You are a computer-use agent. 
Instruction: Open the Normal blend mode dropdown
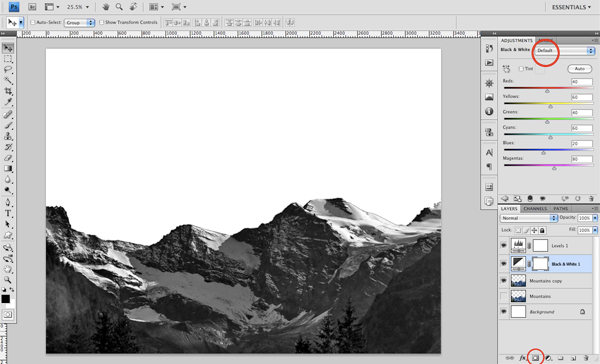(528, 218)
